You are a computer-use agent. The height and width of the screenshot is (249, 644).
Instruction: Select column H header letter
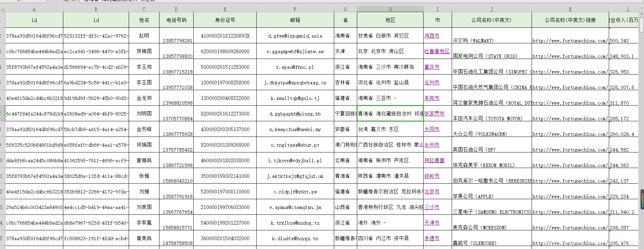pyautogui.click(x=390, y=9)
